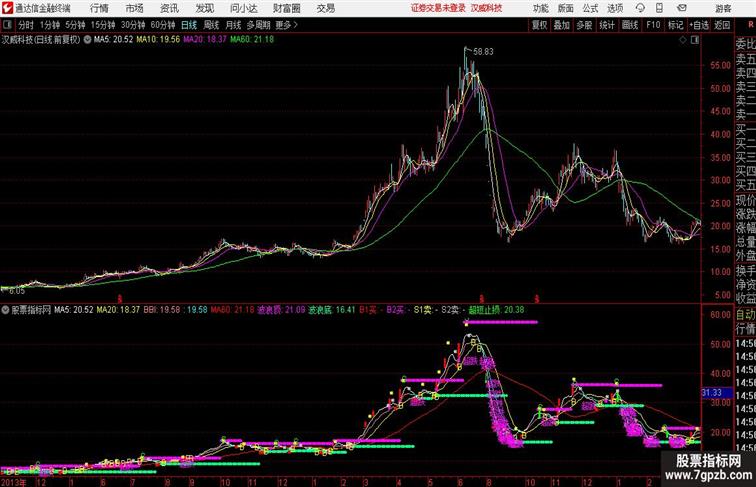This screenshot has width=756, height=487.
Task: Open the 财富圈 menu
Action: (287, 8)
